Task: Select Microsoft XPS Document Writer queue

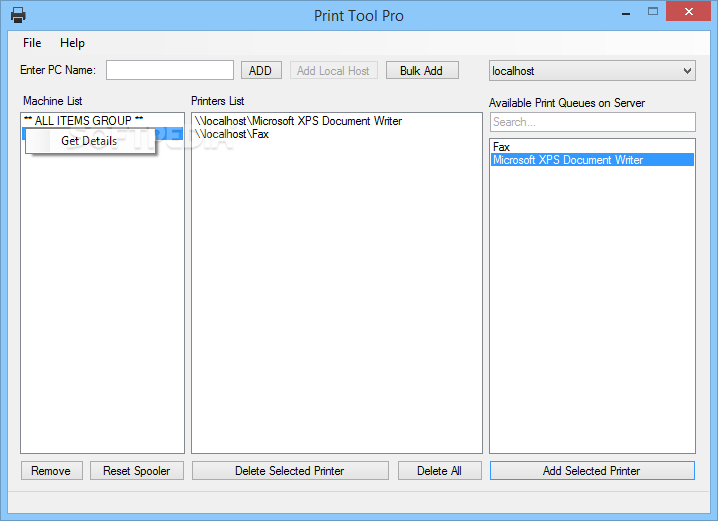Action: click(x=592, y=160)
